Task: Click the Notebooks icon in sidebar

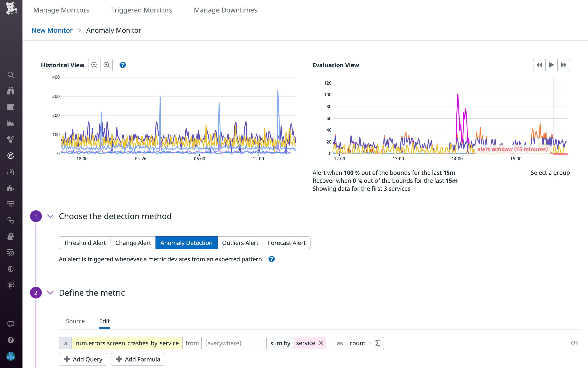Action: click(x=11, y=236)
